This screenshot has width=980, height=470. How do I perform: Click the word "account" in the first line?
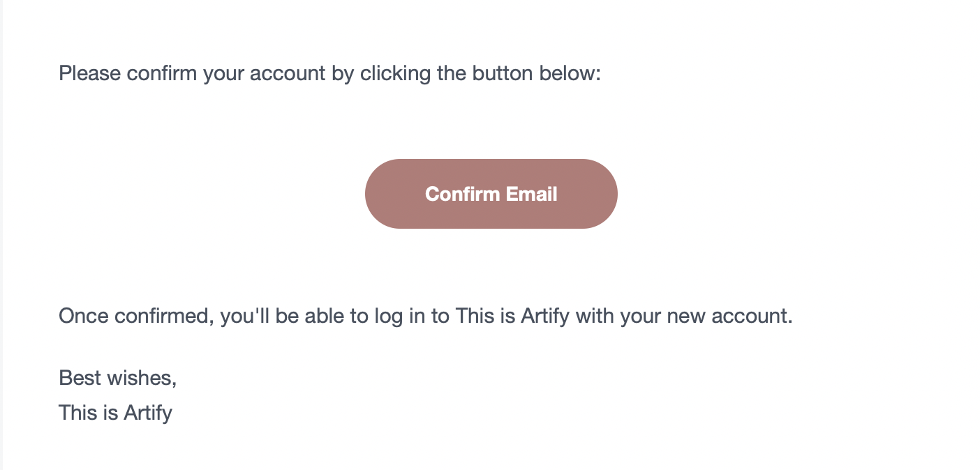(285, 73)
